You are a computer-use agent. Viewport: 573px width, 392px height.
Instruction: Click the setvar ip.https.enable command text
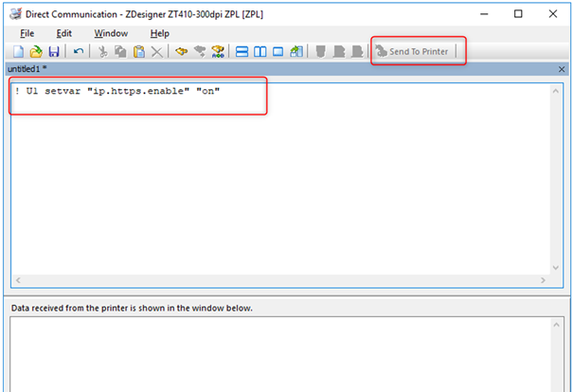click(117, 91)
